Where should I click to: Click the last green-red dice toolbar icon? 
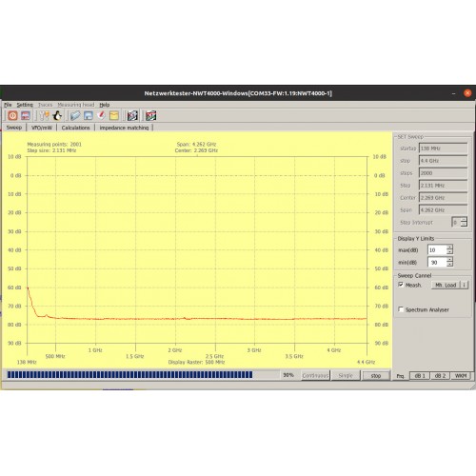[x=151, y=116]
